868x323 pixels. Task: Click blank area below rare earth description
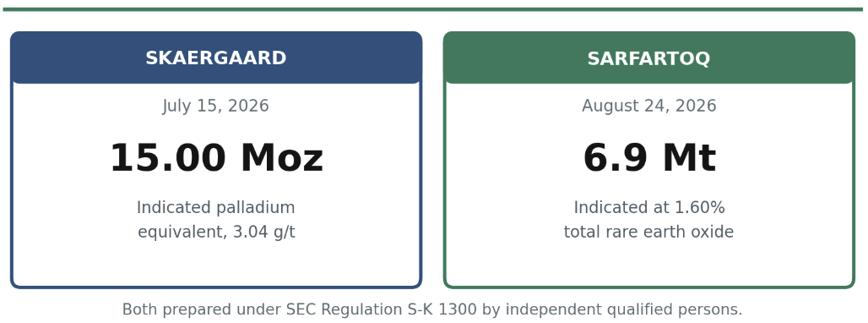pyautogui.click(x=648, y=263)
